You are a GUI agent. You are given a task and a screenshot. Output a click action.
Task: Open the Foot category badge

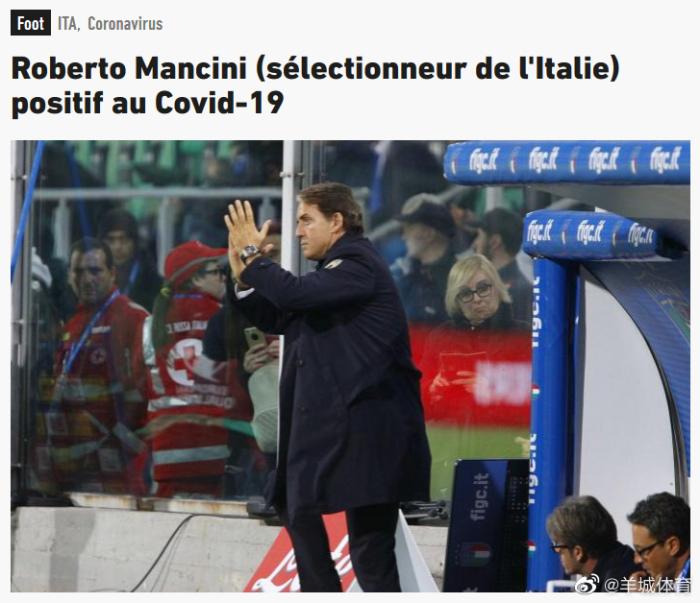[30, 23]
